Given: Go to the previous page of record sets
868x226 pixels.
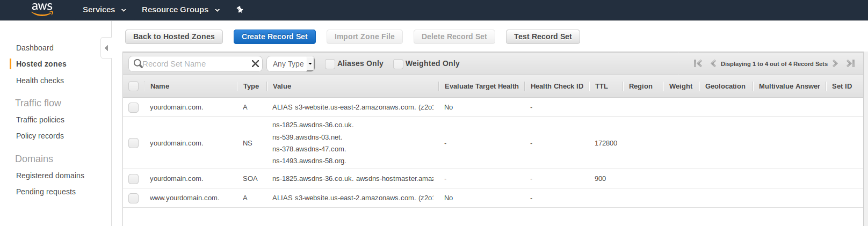Looking at the screenshot, I should (x=713, y=63).
